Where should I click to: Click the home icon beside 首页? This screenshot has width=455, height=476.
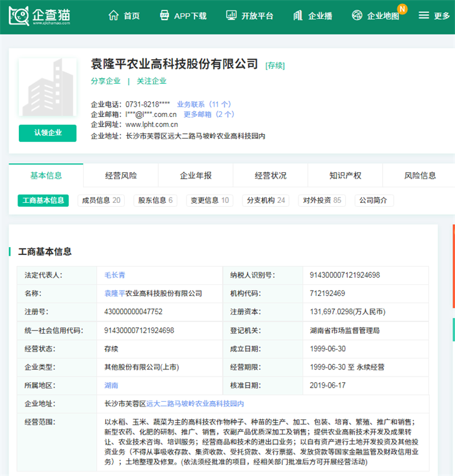[114, 15]
